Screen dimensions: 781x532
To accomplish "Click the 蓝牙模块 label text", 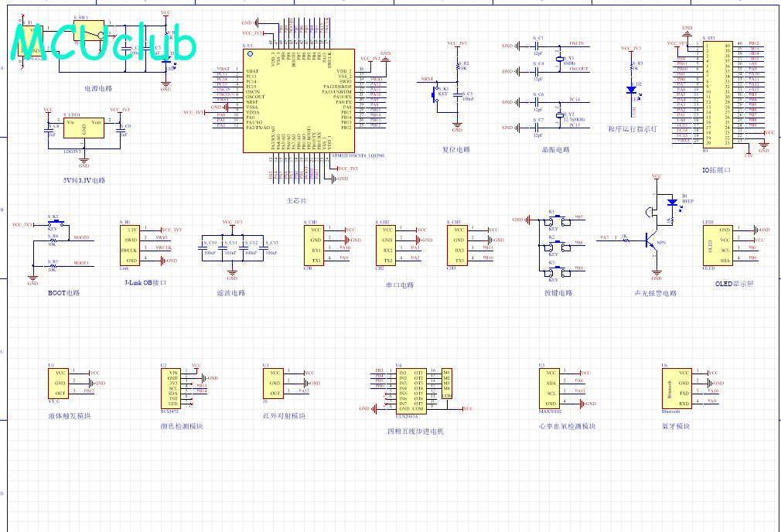I will coord(676,426).
